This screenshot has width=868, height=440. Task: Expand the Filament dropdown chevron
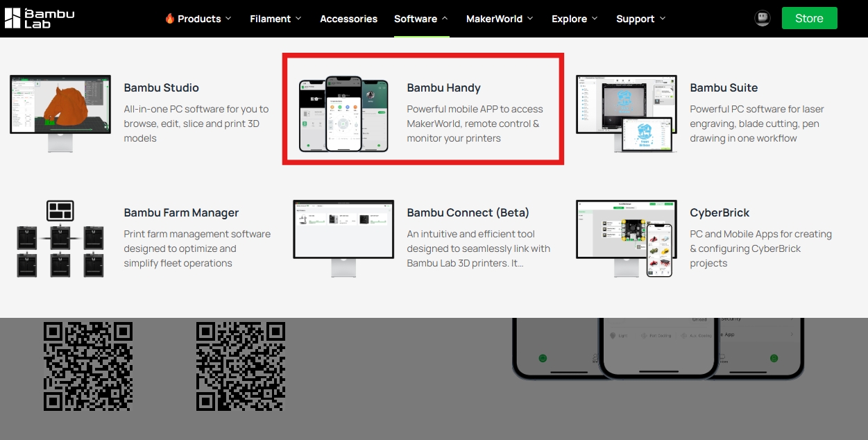coord(298,19)
